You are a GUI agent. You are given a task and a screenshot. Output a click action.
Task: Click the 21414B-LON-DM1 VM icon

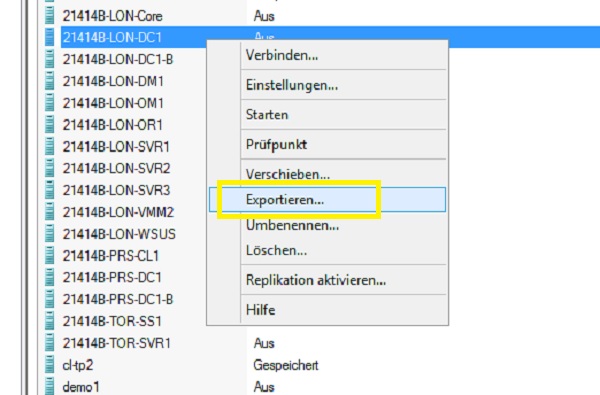click(x=49, y=81)
